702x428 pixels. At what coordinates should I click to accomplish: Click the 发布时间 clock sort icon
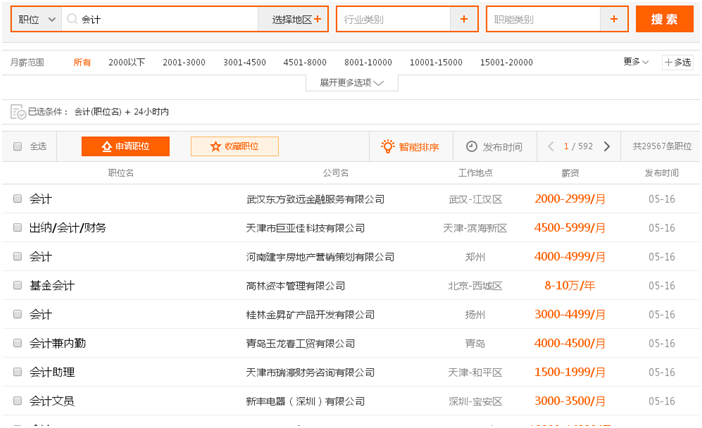472,147
